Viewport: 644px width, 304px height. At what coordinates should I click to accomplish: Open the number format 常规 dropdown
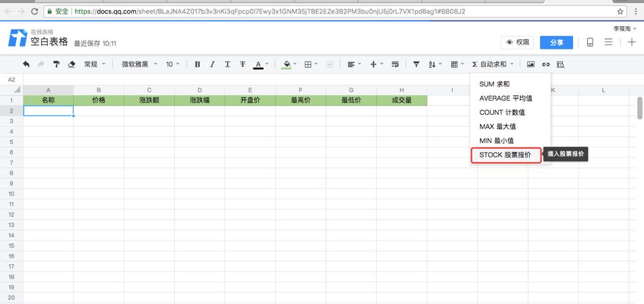[95, 64]
